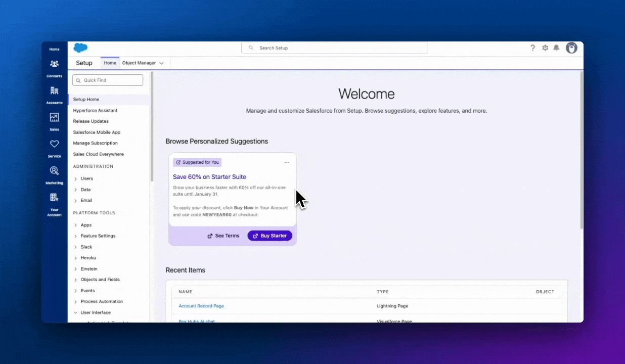Open the notifications bell icon
Viewport: 625px width, 364px height.
[x=556, y=48]
